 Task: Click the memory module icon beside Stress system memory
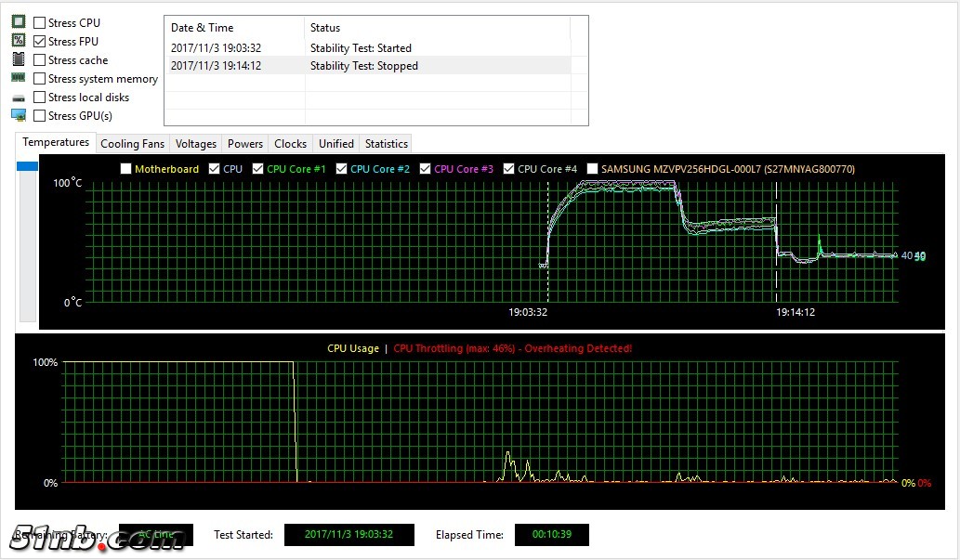pyautogui.click(x=18, y=78)
